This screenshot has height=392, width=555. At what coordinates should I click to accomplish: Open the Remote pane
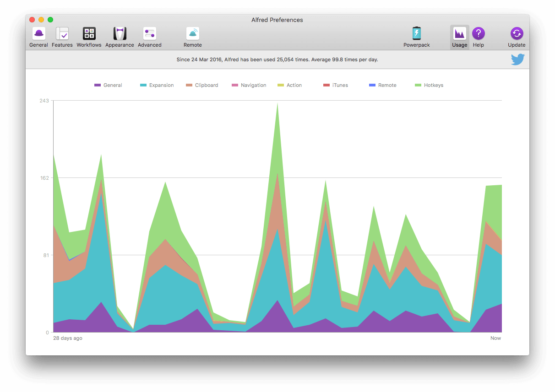(x=192, y=34)
